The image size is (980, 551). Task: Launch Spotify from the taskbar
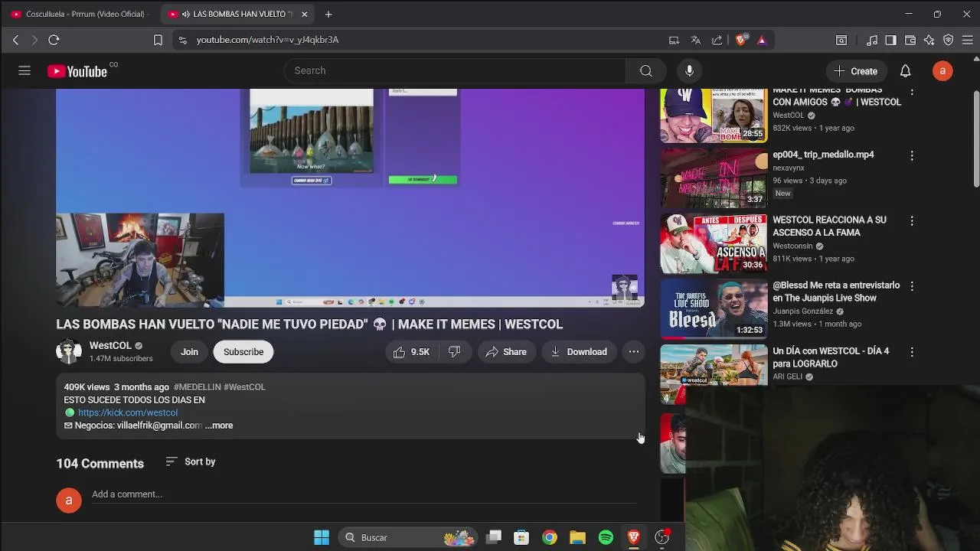pyautogui.click(x=606, y=537)
